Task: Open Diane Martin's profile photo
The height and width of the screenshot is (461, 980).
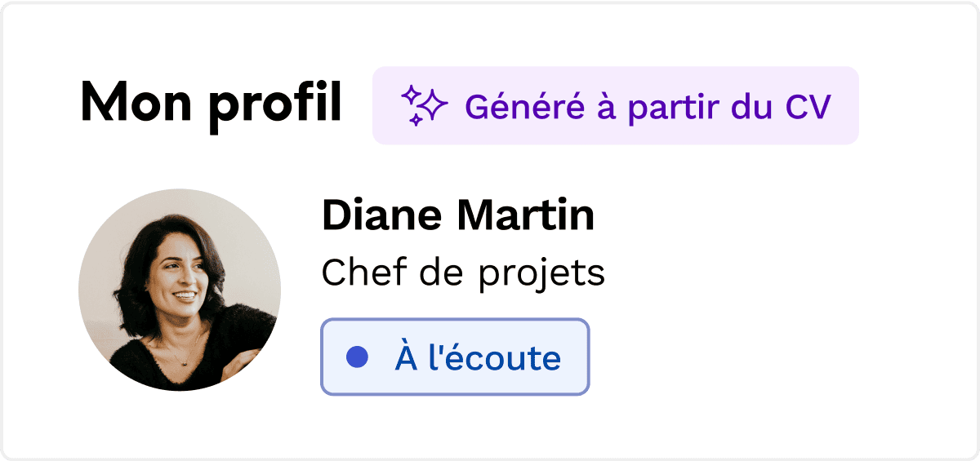Action: [x=180, y=290]
